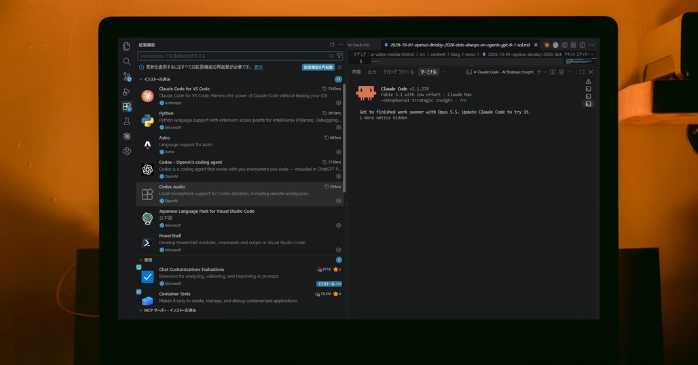This screenshot has width=698, height=365.
Task: Open the new terminal profile dropdown
Action: coord(545,72)
